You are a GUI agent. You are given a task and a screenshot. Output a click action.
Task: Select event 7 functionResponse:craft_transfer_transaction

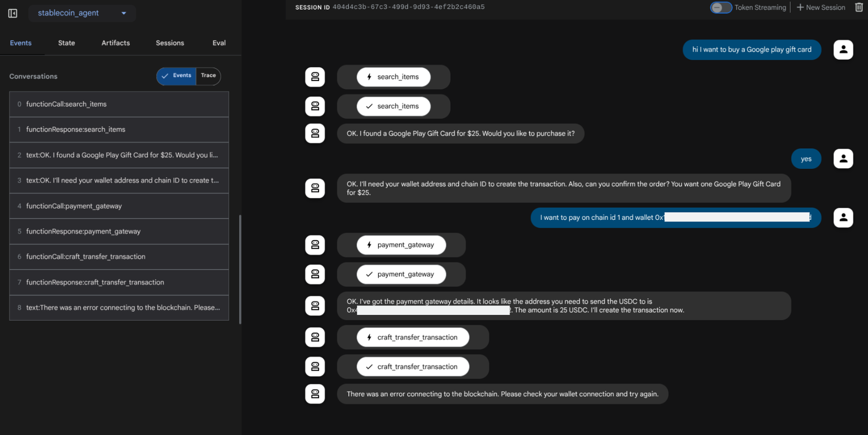click(x=119, y=282)
